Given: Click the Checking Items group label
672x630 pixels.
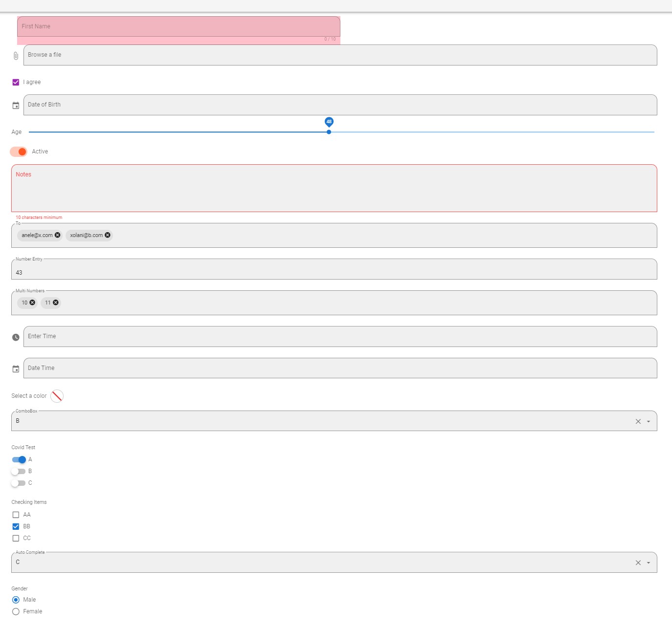Looking at the screenshot, I should (x=29, y=502).
